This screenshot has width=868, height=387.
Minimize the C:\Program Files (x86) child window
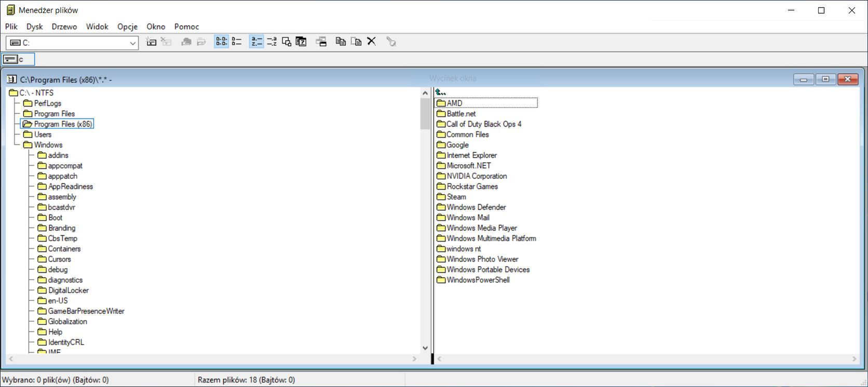[804, 79]
